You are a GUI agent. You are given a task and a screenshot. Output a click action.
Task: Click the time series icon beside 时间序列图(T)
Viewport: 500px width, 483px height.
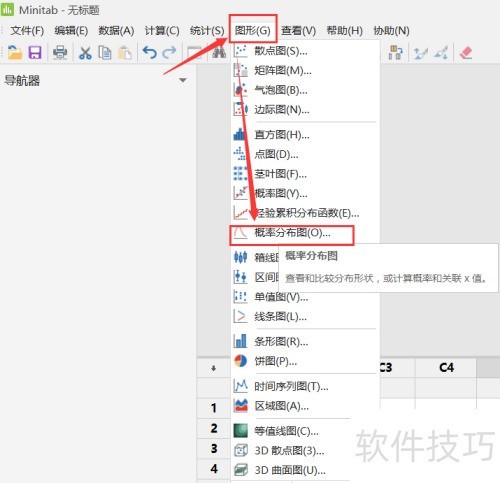pyautogui.click(x=241, y=386)
